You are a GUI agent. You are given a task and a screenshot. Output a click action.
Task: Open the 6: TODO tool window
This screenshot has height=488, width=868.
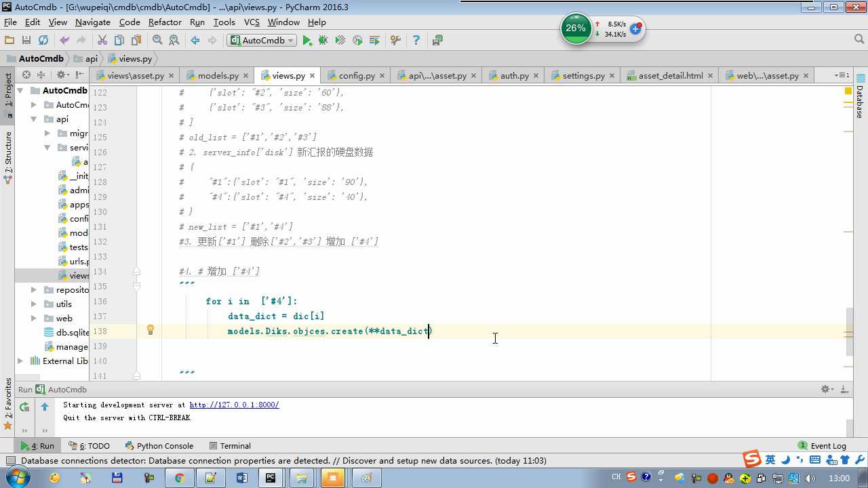[x=89, y=446]
